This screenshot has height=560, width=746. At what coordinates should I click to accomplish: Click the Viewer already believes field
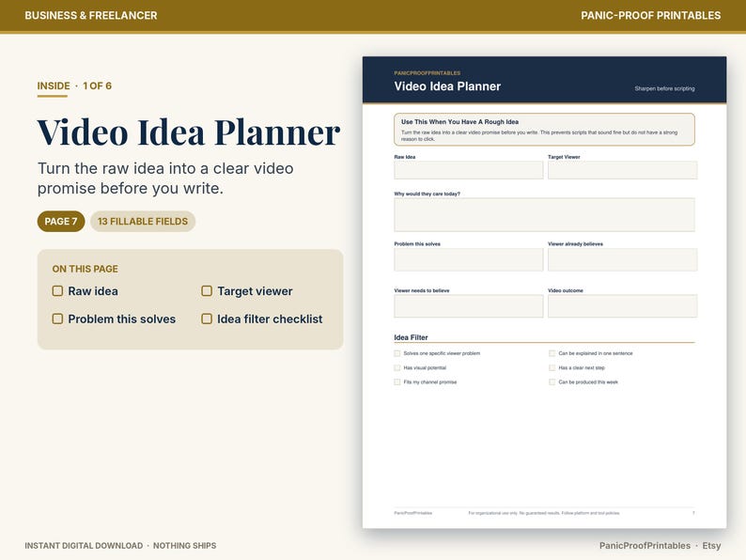[622, 259]
